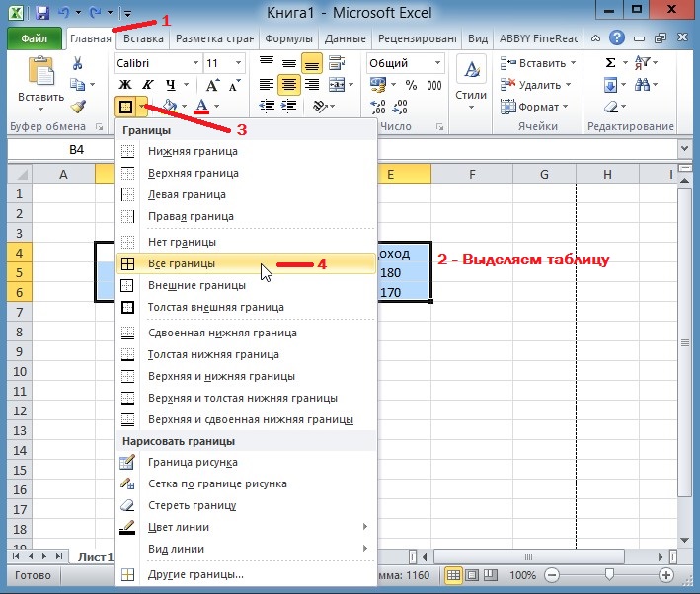Click the Clear eraser icon in editing group
The height and width of the screenshot is (594, 700).
(x=611, y=107)
